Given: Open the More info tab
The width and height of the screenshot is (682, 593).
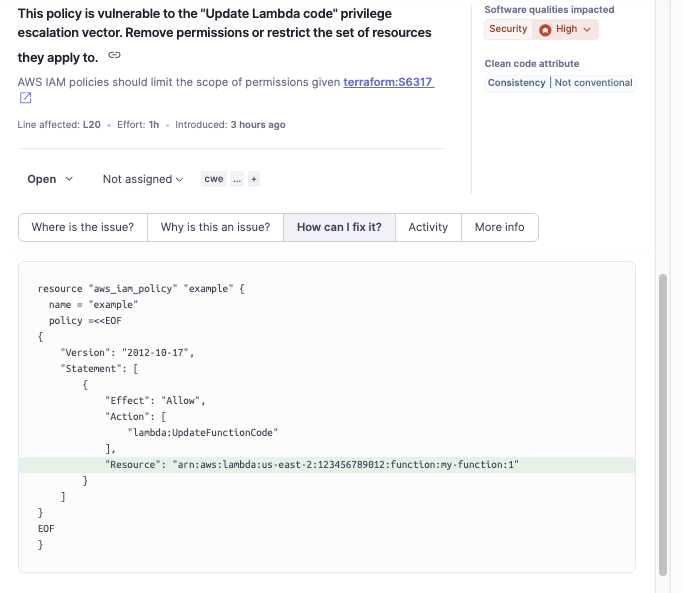Looking at the screenshot, I should tap(499, 227).
